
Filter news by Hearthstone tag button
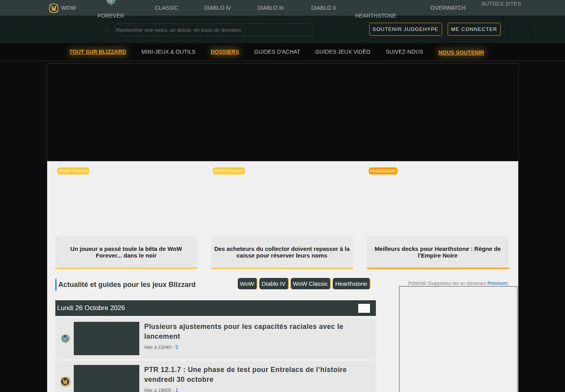point(351,284)
